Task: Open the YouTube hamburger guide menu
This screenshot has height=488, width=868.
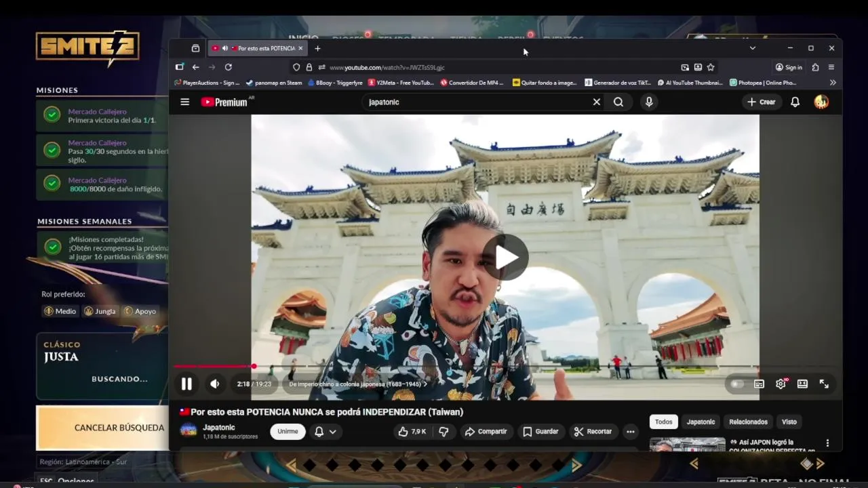Action: coord(184,102)
